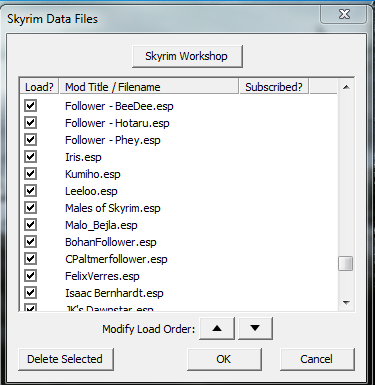
Task: Toggle CPaltmerfollower.esp checkbox
Action: [x=30, y=259]
